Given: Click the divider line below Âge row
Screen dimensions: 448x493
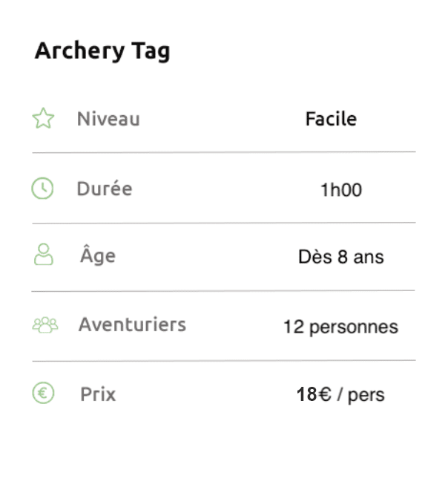Looking at the screenshot, I should [223, 291].
